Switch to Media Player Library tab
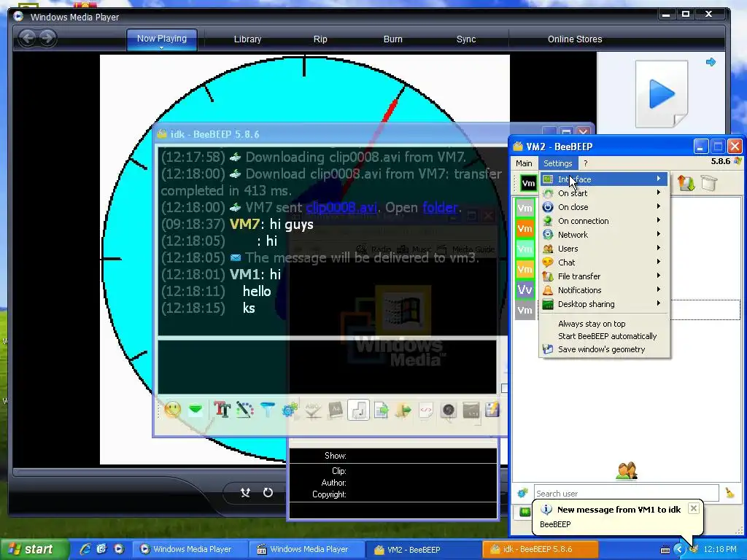 click(247, 39)
